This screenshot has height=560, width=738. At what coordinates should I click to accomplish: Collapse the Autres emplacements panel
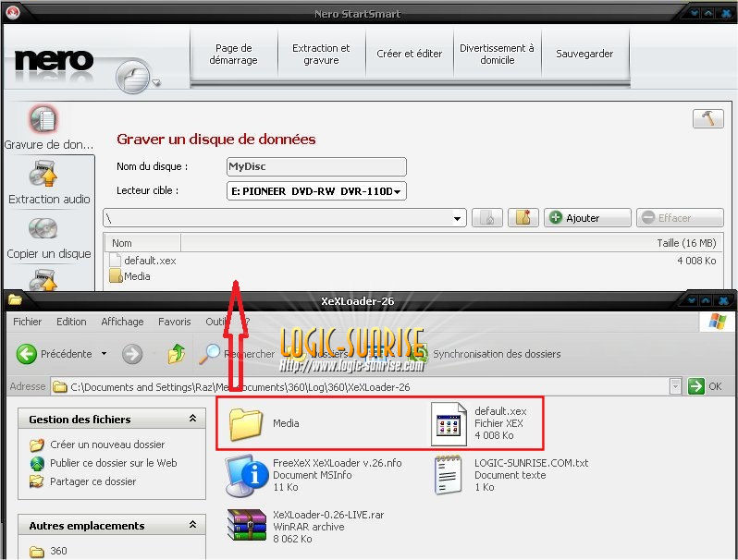click(x=192, y=525)
